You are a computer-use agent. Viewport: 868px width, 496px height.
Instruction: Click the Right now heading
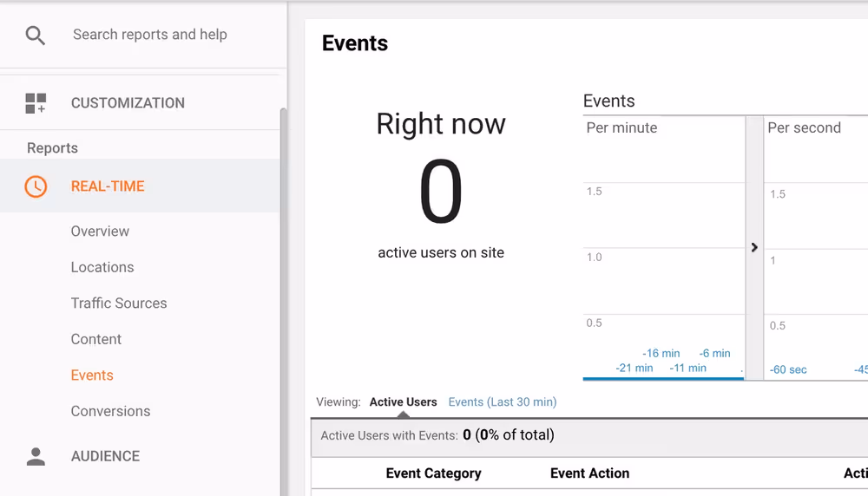click(441, 124)
